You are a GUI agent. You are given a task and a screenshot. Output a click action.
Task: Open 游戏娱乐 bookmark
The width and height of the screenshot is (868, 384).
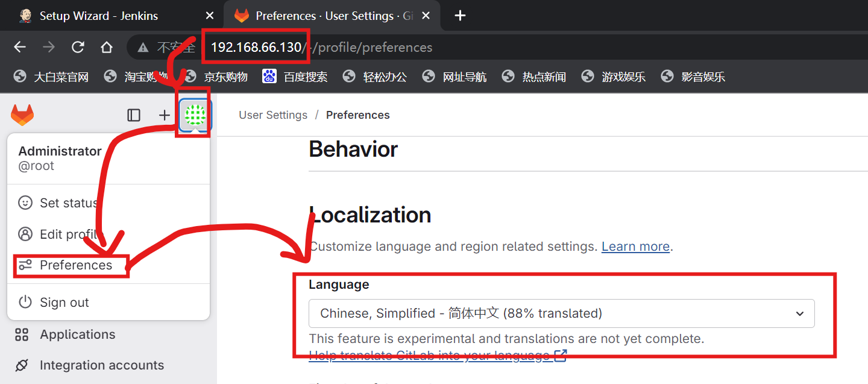(x=614, y=77)
